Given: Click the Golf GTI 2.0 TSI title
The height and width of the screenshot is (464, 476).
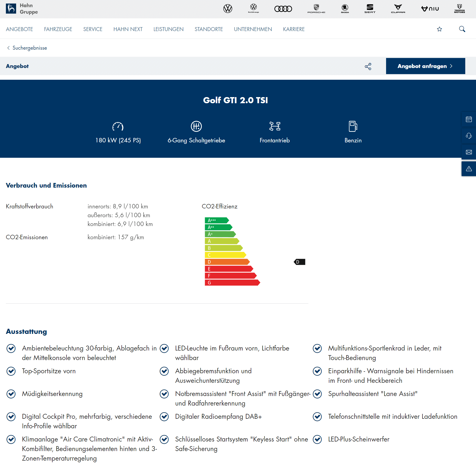Looking at the screenshot, I should coord(235,100).
